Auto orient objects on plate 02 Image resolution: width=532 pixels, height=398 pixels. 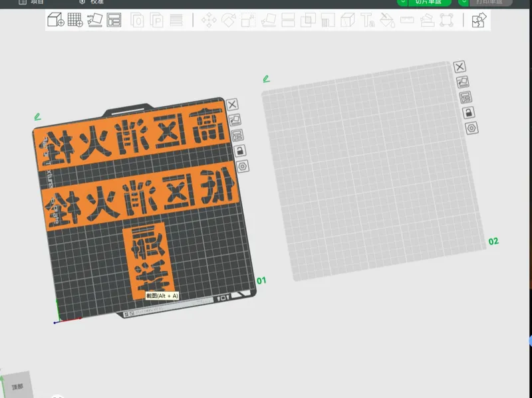[462, 82]
